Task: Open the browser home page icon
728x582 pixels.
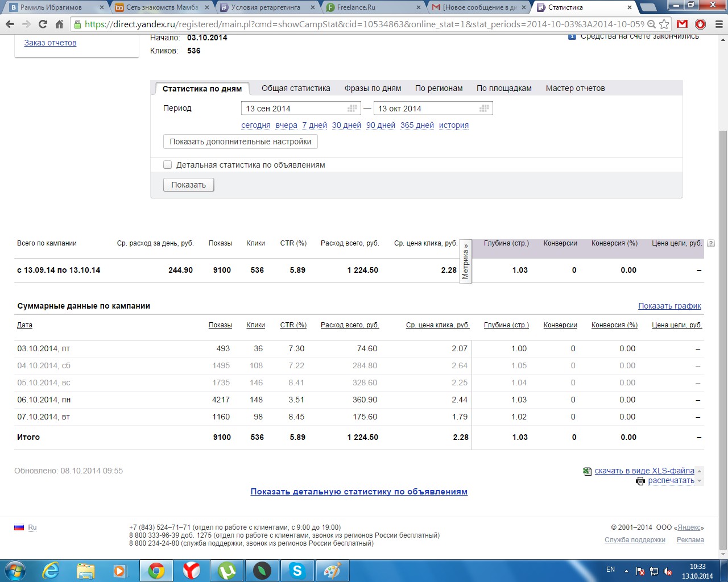Action: (x=59, y=24)
